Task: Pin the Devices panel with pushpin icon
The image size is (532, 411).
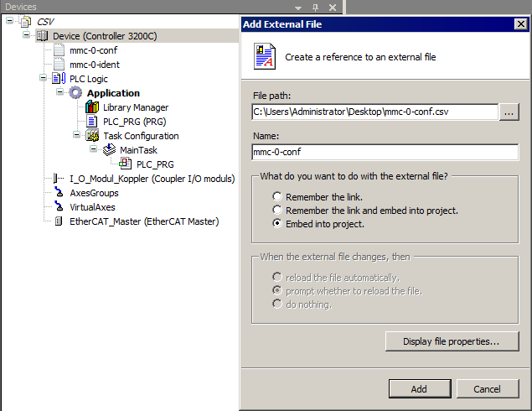Action: coord(315,8)
